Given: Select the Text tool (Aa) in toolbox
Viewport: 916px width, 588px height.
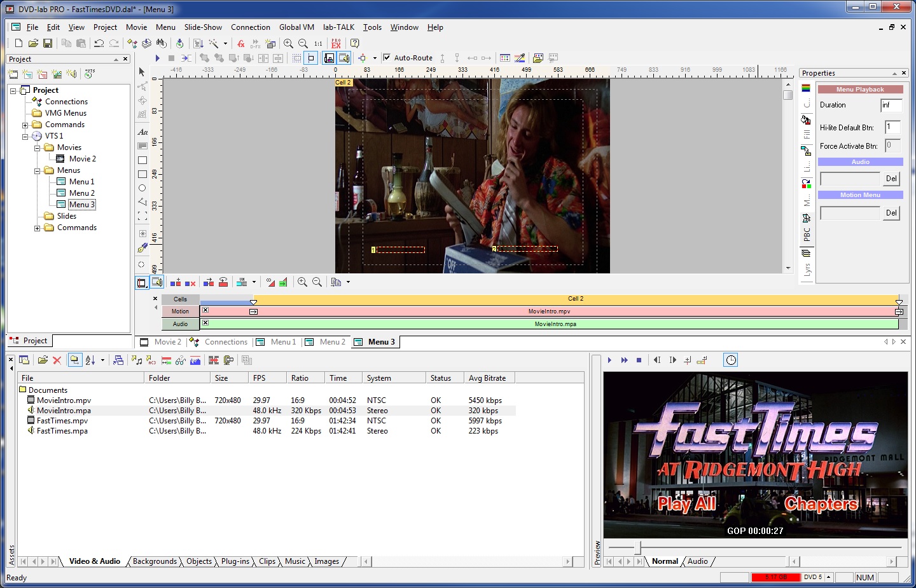Looking at the screenshot, I should 142,132.
